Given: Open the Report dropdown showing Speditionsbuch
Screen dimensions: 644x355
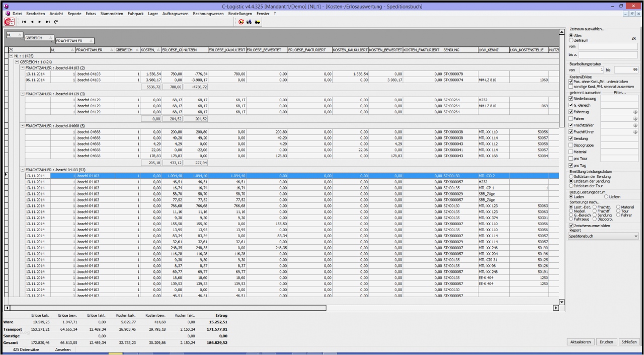Looking at the screenshot, I should 603,236.
